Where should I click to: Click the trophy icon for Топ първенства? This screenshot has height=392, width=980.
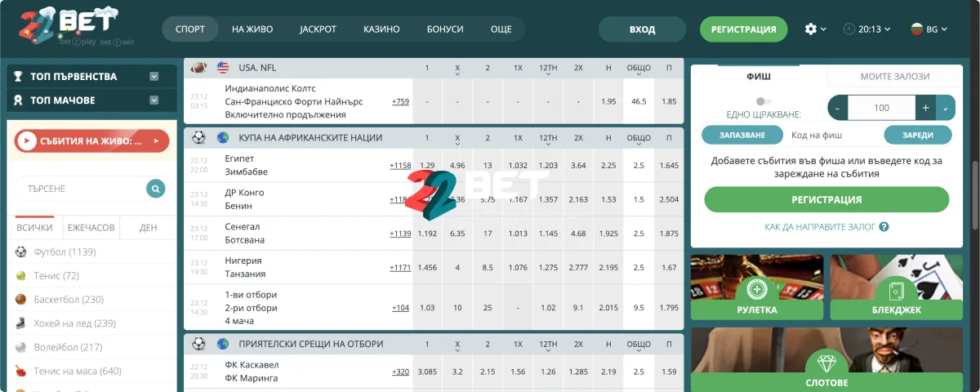18,76
